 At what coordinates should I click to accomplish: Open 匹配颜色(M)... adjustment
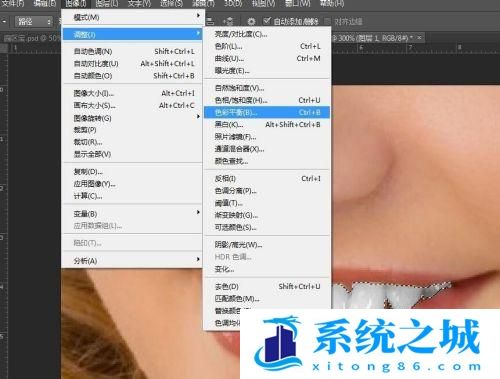(x=267, y=299)
